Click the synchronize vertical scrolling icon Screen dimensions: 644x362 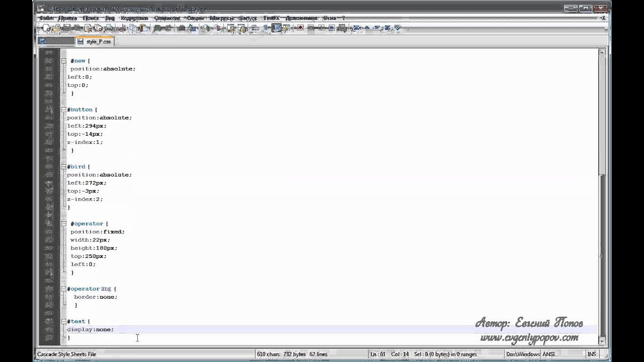click(x=231, y=28)
